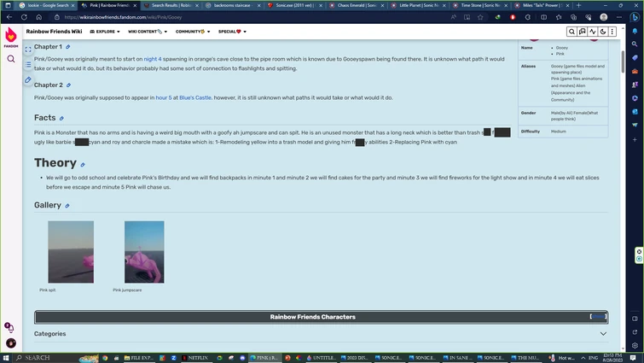
Task: Expand the page to full width
Action: (28, 50)
